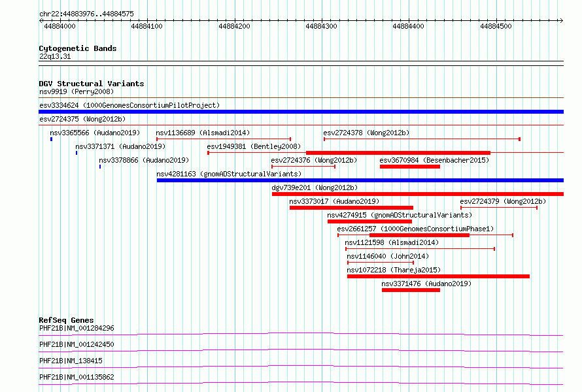This screenshot has width=582, height=392.
Task: Click the RefSeq Genes track title
Action: tap(66, 320)
